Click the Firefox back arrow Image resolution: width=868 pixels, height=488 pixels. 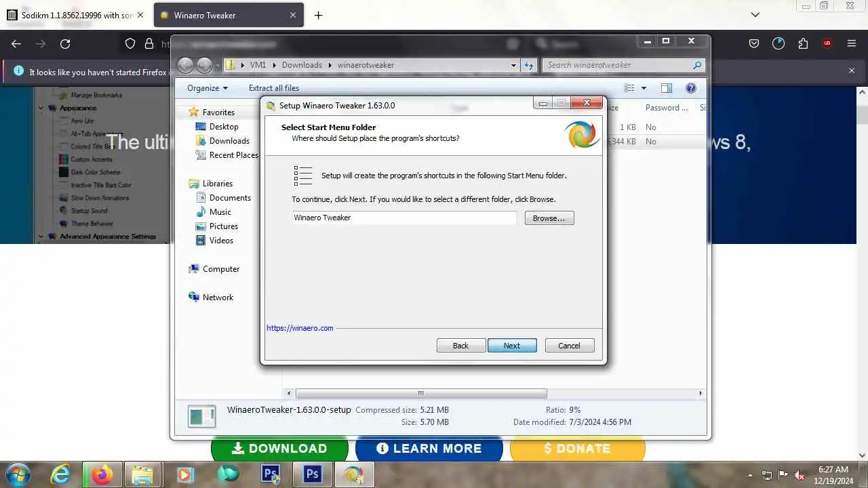16,43
